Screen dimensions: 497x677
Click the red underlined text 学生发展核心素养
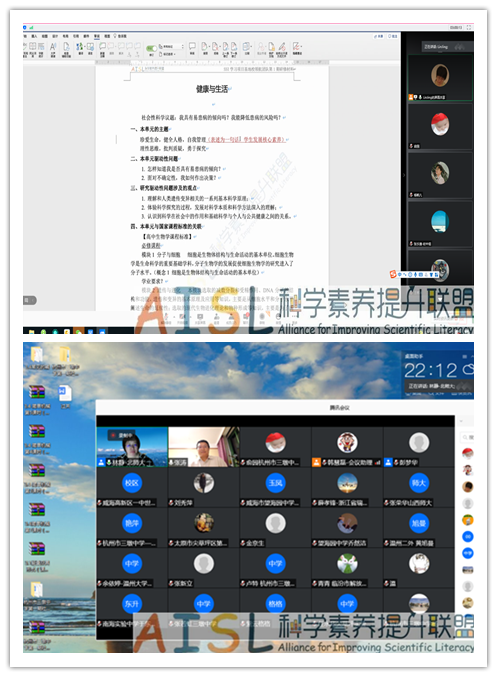coord(263,139)
